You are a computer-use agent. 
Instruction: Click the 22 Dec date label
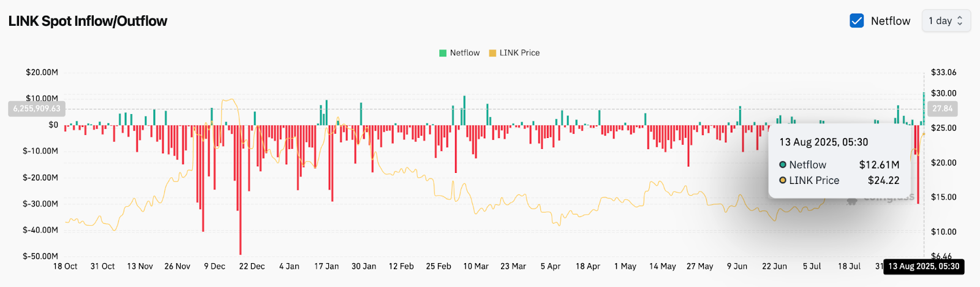click(x=252, y=266)
